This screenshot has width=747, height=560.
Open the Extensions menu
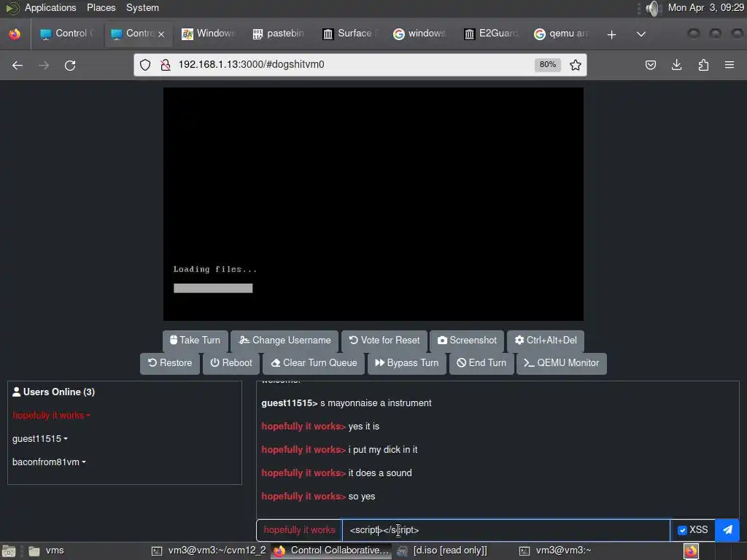703,65
